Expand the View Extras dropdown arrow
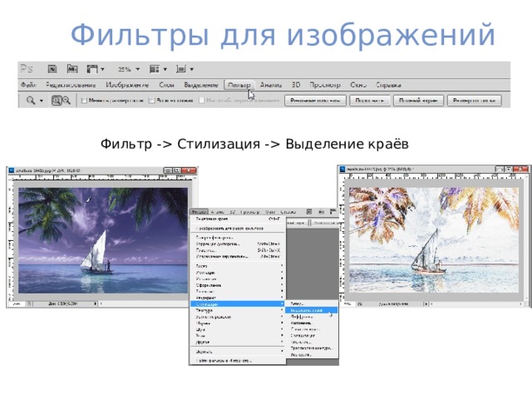Viewport: 532px width, 399px height. pos(102,69)
